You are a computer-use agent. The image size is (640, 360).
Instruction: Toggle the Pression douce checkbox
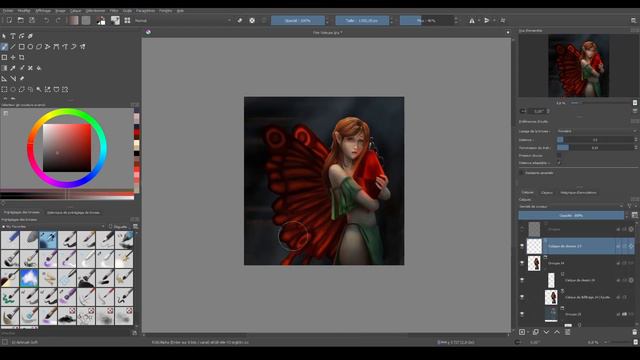[x=559, y=156]
